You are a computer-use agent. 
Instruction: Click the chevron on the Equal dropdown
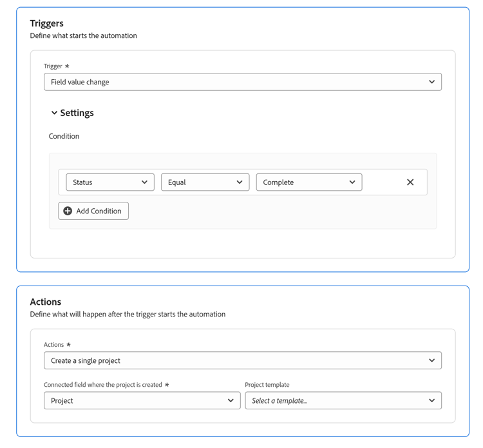click(x=240, y=182)
